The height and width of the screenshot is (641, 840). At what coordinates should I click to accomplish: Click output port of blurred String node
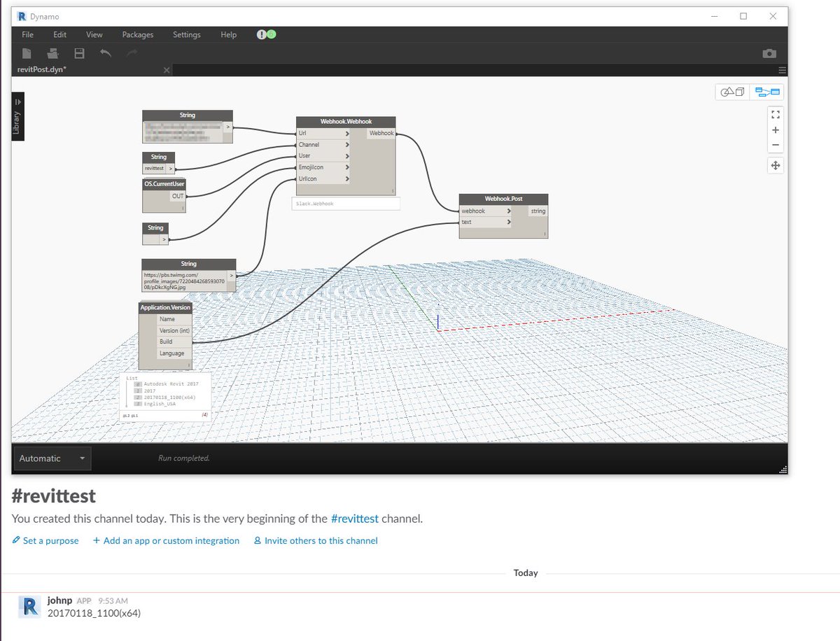(x=227, y=127)
